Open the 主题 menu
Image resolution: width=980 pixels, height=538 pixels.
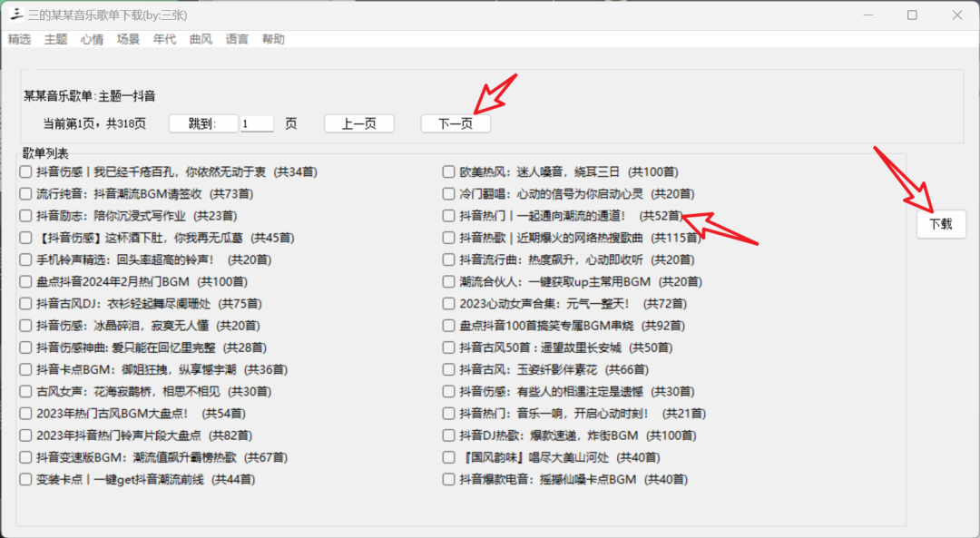(x=55, y=39)
